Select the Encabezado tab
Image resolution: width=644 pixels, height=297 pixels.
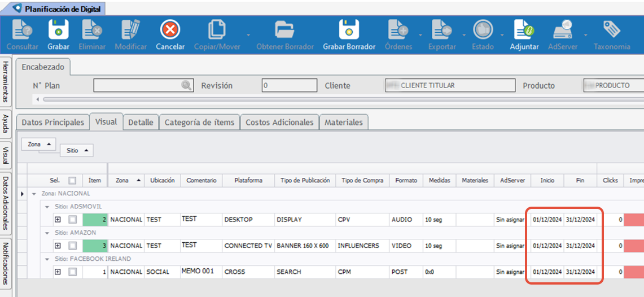tap(43, 67)
